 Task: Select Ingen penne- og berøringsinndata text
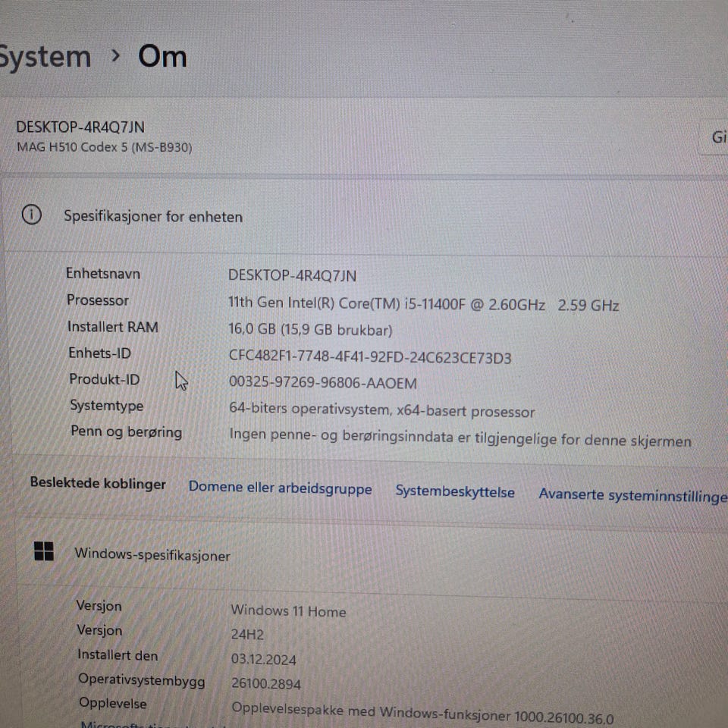tap(460, 437)
